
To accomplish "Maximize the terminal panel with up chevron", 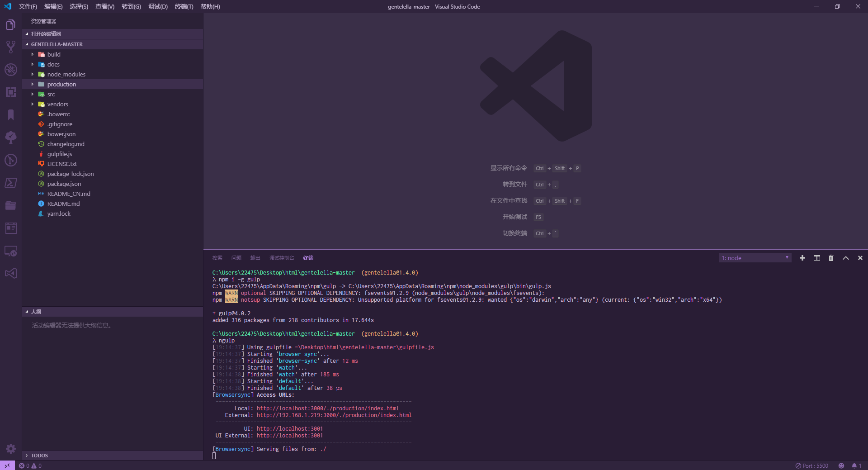I will (846, 258).
